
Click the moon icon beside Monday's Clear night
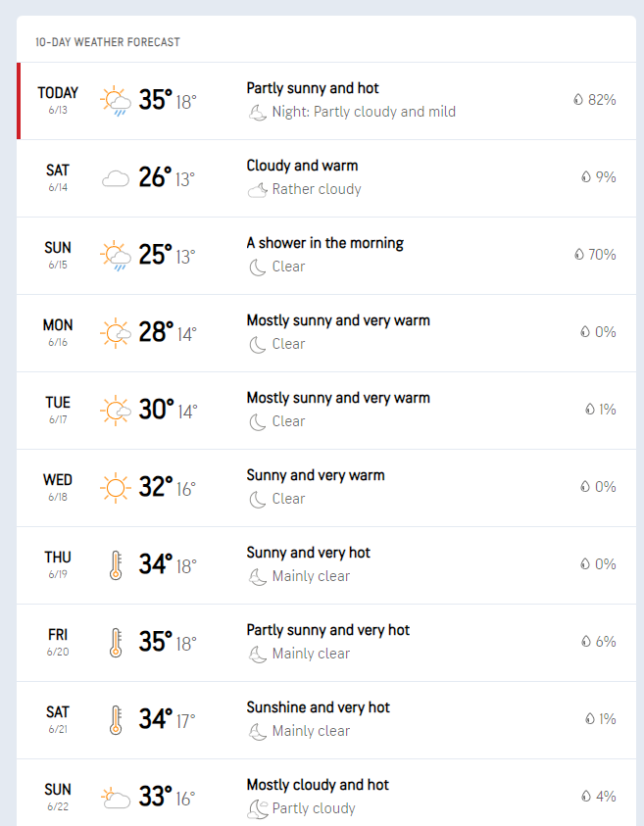point(258,345)
